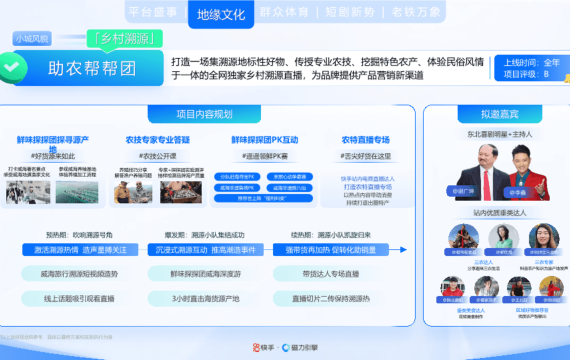Image resolution: width=570 pixels, height=360 pixels.
Task: Open the thumbnail of people at Weihai landmark
Action: [28, 192]
